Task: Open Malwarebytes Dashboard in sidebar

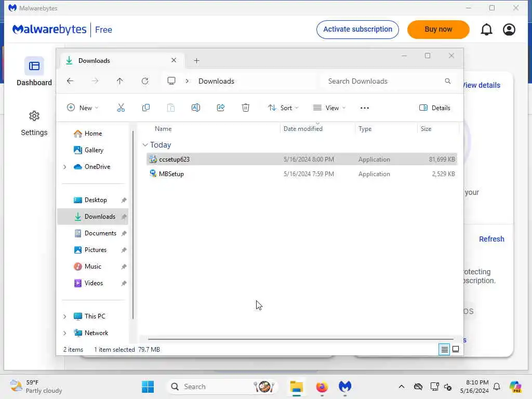Action: [x=34, y=71]
